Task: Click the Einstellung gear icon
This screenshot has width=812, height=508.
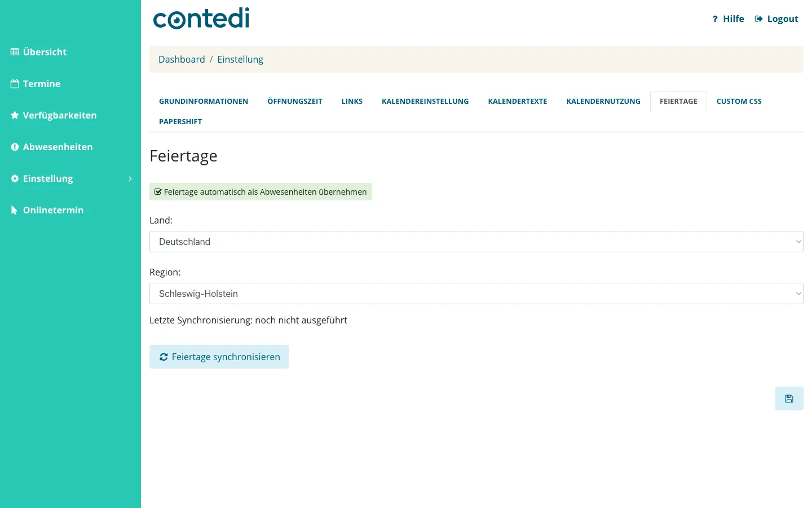Action: click(x=15, y=178)
